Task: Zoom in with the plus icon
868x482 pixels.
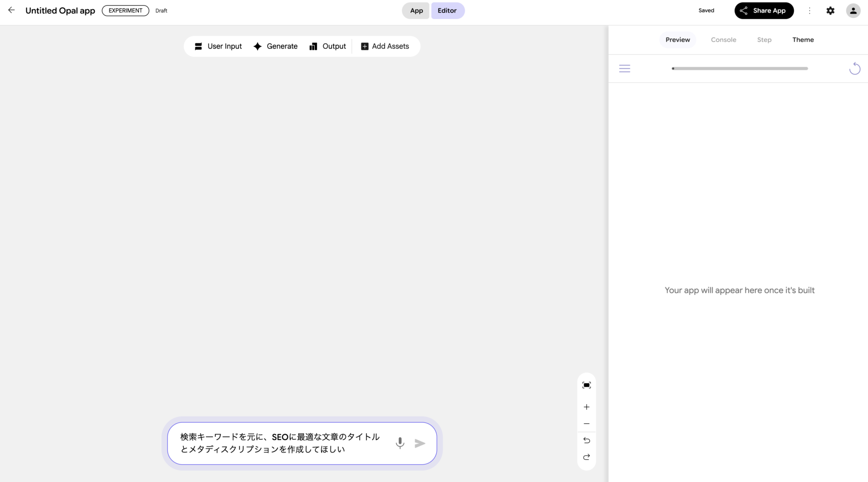Action: tap(586, 407)
